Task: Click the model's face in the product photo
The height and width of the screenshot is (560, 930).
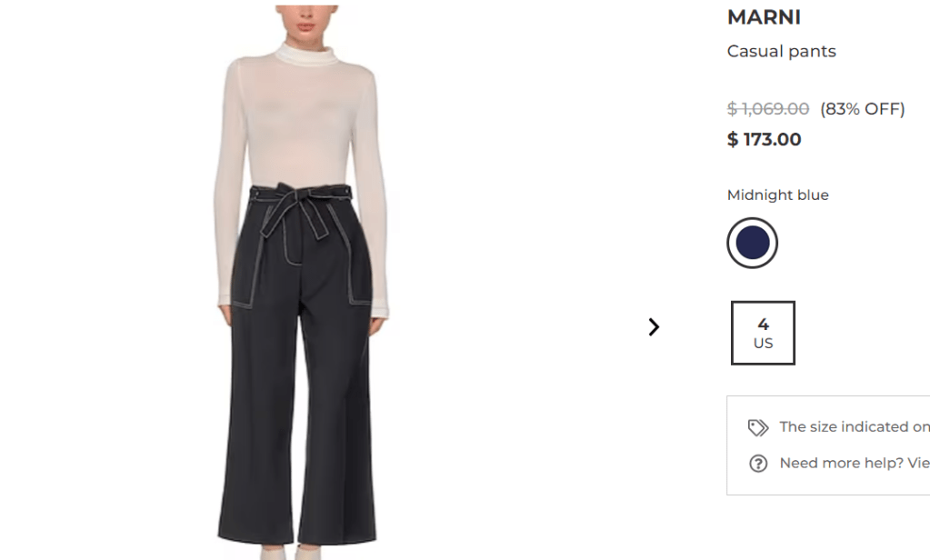Action: click(x=306, y=19)
